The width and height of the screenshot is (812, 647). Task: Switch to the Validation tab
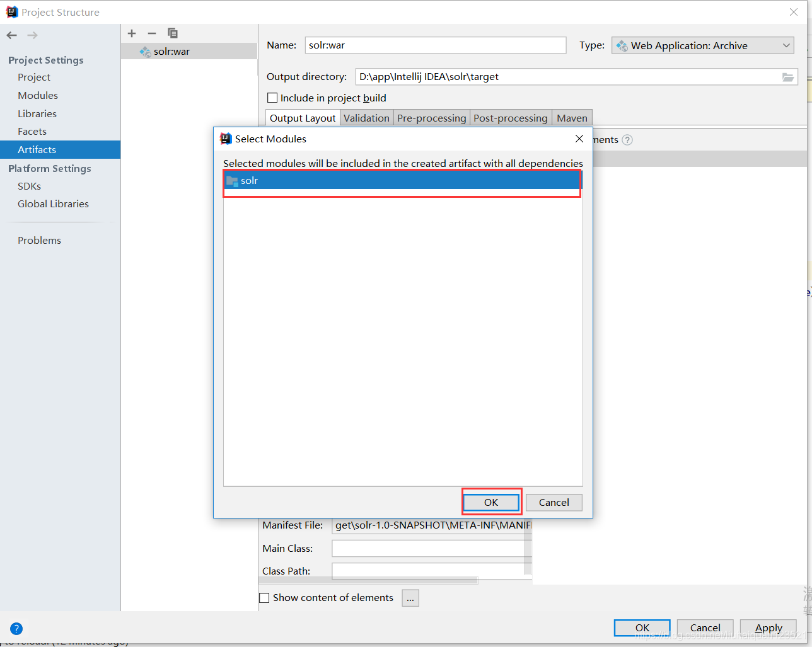click(366, 118)
